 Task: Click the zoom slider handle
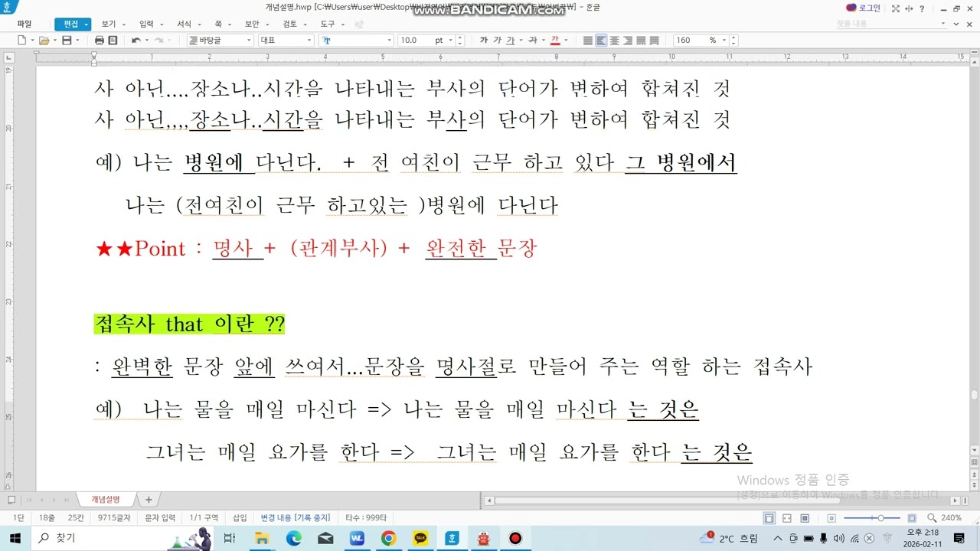pos(881,518)
